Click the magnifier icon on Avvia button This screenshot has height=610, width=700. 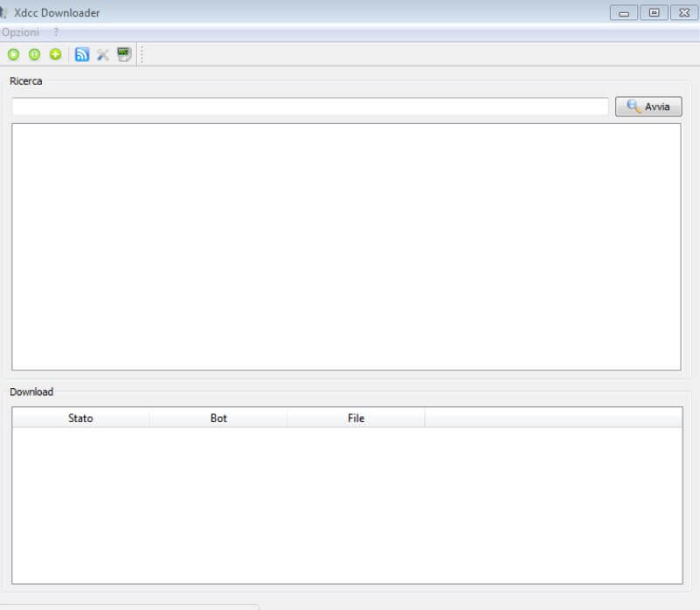(634, 107)
